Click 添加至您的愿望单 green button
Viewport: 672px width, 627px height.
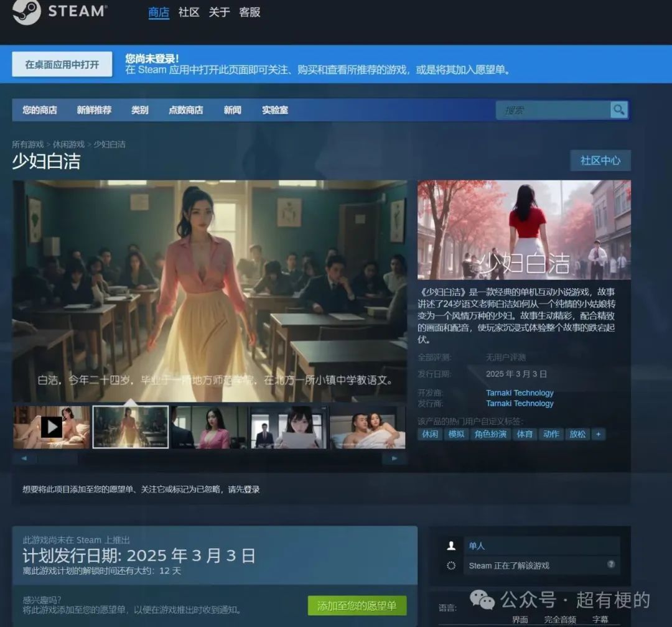357,606
